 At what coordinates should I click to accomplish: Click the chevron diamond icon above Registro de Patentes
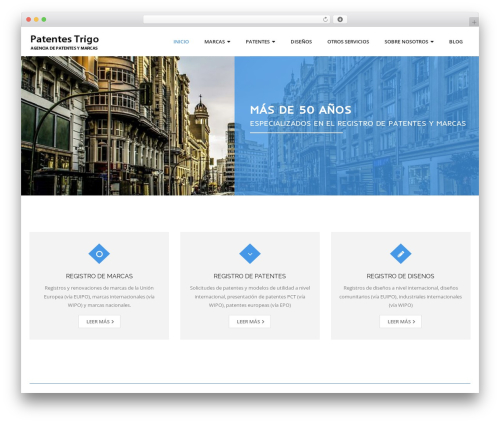[250, 254]
